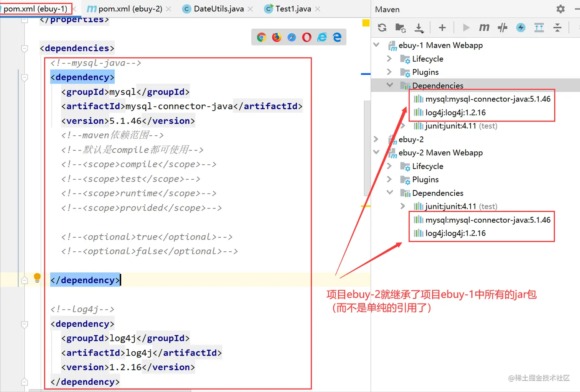The width and height of the screenshot is (580, 392).
Task: Open page in Chrome browser
Action: 262,37
